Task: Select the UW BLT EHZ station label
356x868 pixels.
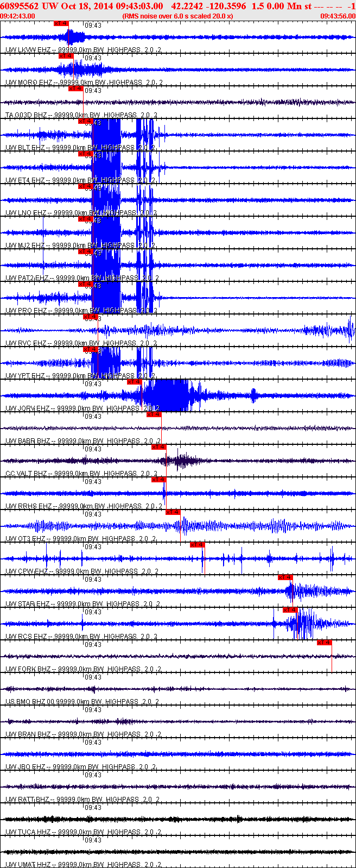Action: (25, 148)
